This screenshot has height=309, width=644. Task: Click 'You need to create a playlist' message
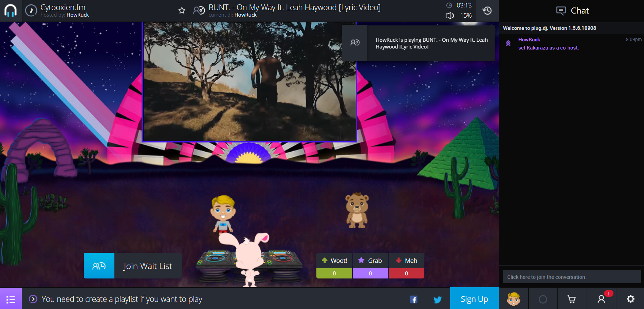pyautogui.click(x=122, y=299)
